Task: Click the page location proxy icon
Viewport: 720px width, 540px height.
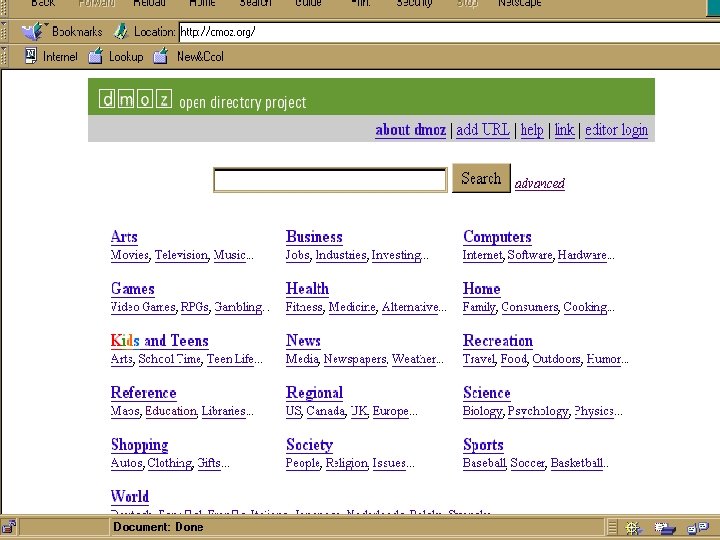Action: (121, 32)
